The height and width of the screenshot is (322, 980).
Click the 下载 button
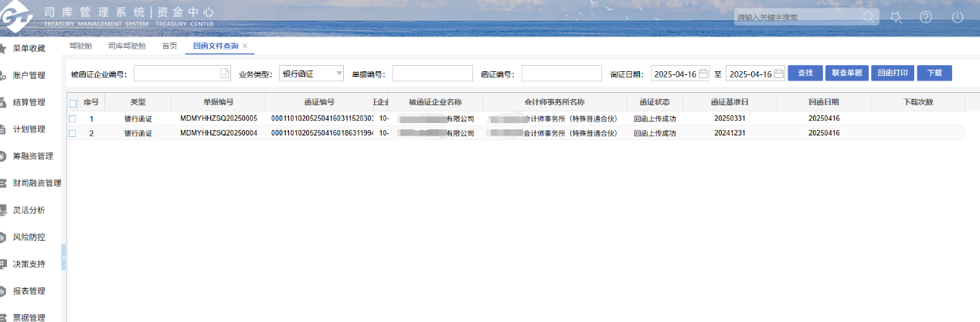[934, 73]
